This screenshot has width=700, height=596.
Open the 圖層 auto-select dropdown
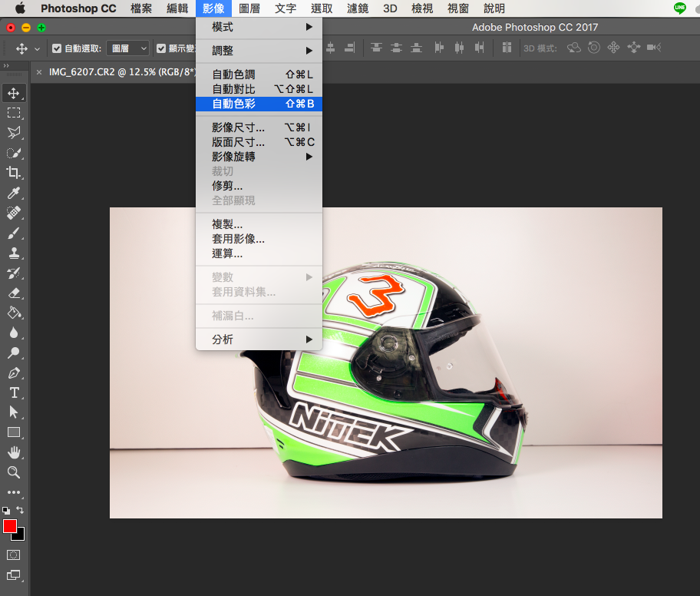[127, 48]
